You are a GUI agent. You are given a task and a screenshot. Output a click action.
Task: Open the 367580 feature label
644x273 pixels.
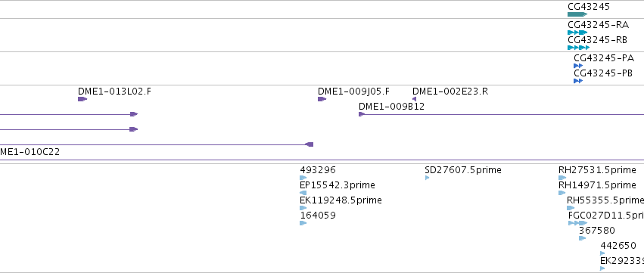pyautogui.click(x=597, y=231)
